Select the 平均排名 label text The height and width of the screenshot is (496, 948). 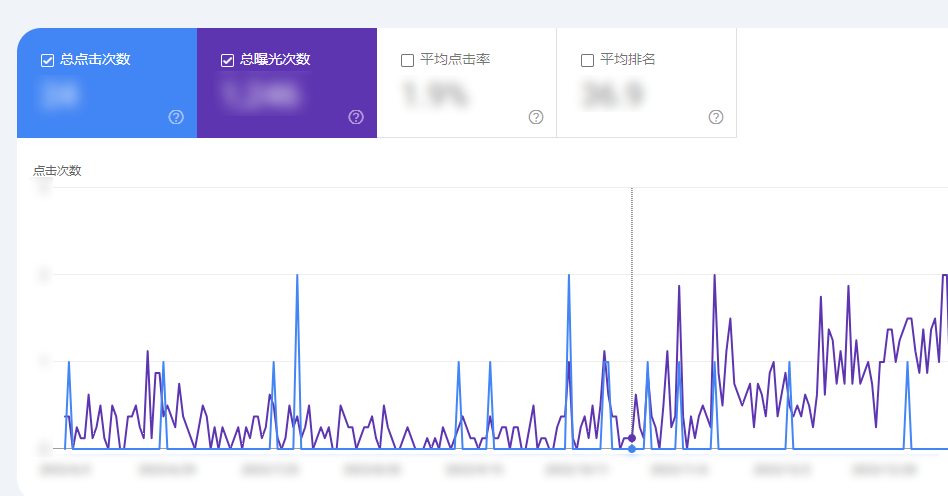tap(628, 59)
